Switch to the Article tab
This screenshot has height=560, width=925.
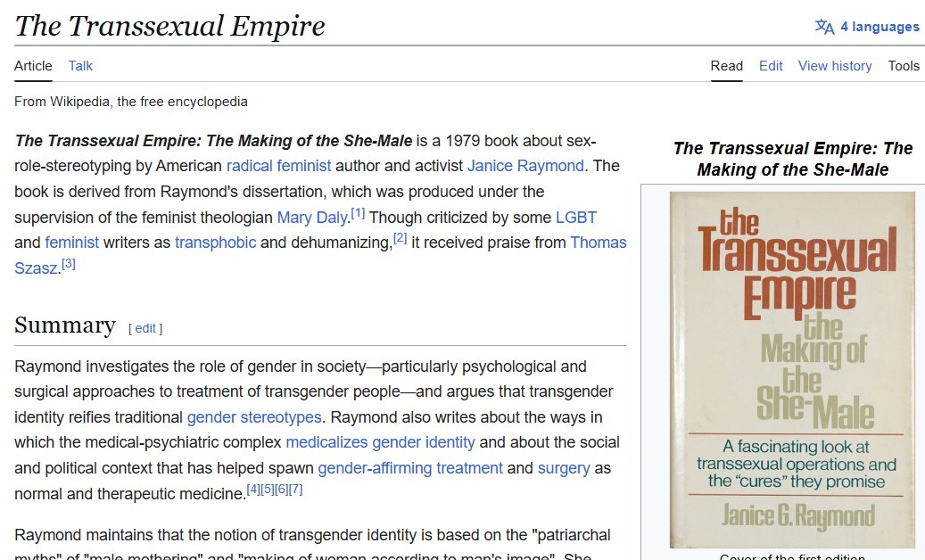click(33, 66)
